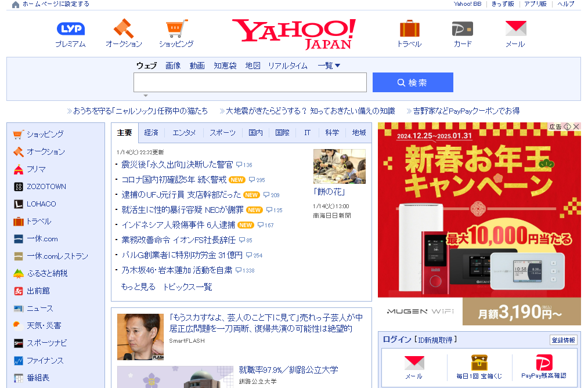588x388 pixels.
Task: Open the Mail envelope icon in header
Action: [x=515, y=28]
